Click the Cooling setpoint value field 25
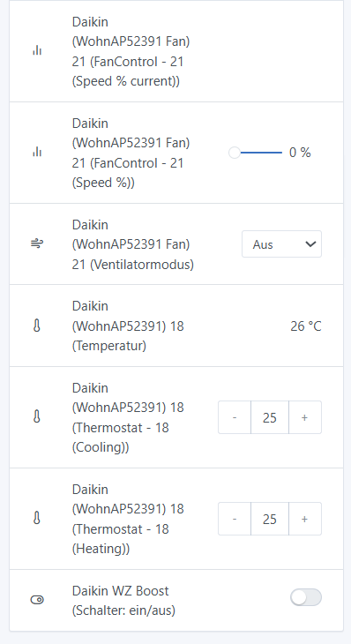Image resolution: width=351 pixels, height=644 pixels. (x=270, y=417)
